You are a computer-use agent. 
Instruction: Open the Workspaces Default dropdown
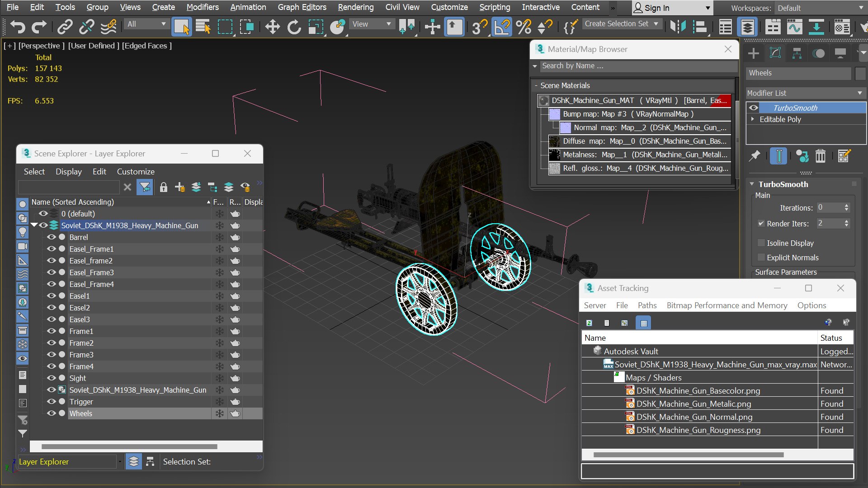pos(821,8)
